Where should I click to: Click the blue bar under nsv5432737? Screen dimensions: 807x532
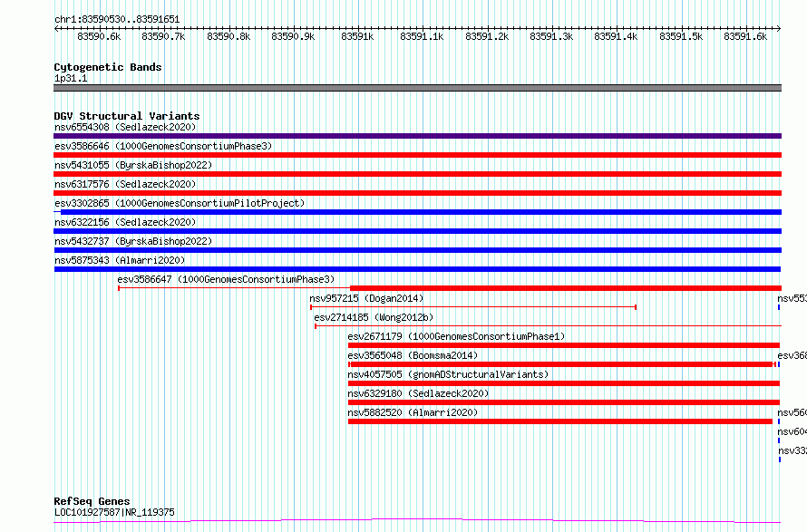coord(417,250)
